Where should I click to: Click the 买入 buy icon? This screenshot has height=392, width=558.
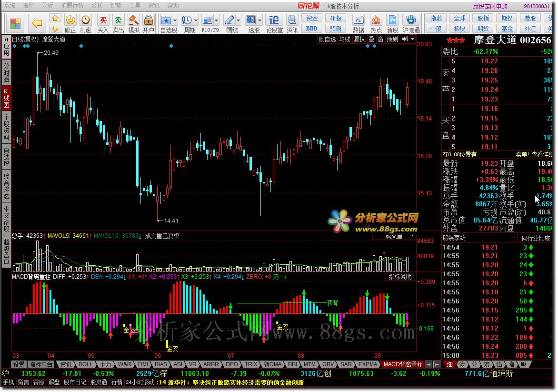[x=103, y=24]
